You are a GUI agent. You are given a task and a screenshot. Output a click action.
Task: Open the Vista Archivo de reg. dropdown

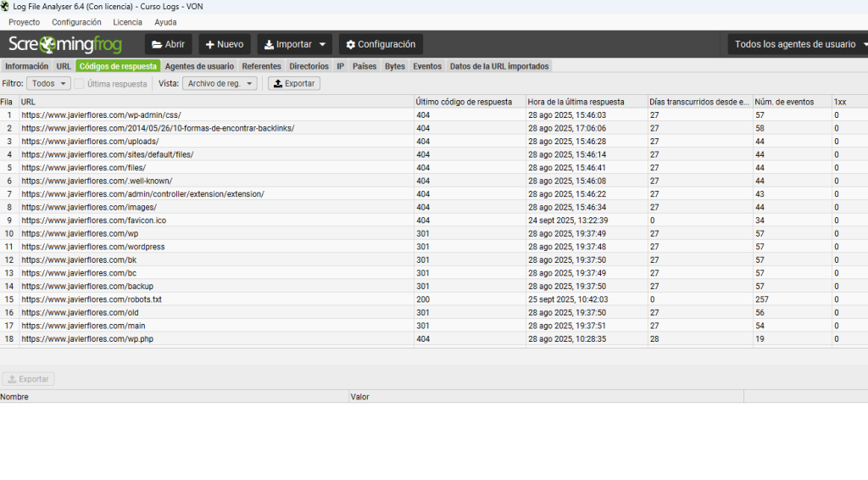(x=219, y=84)
